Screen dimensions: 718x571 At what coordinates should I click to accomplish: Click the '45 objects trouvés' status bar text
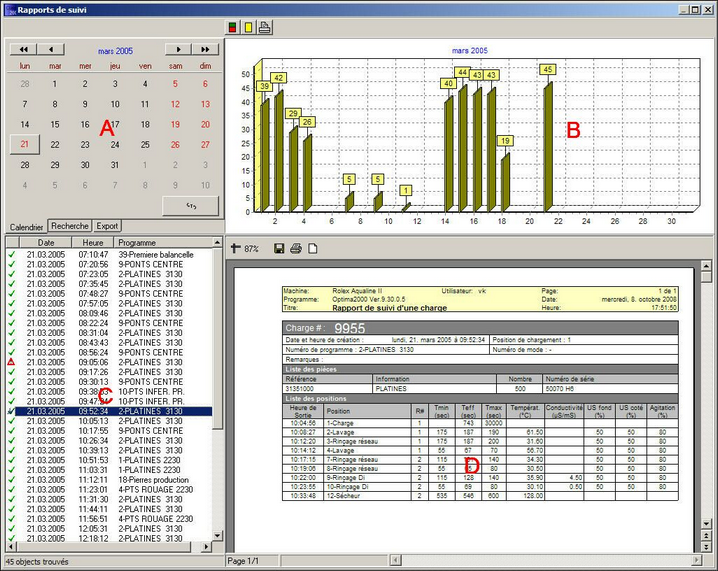(37, 561)
